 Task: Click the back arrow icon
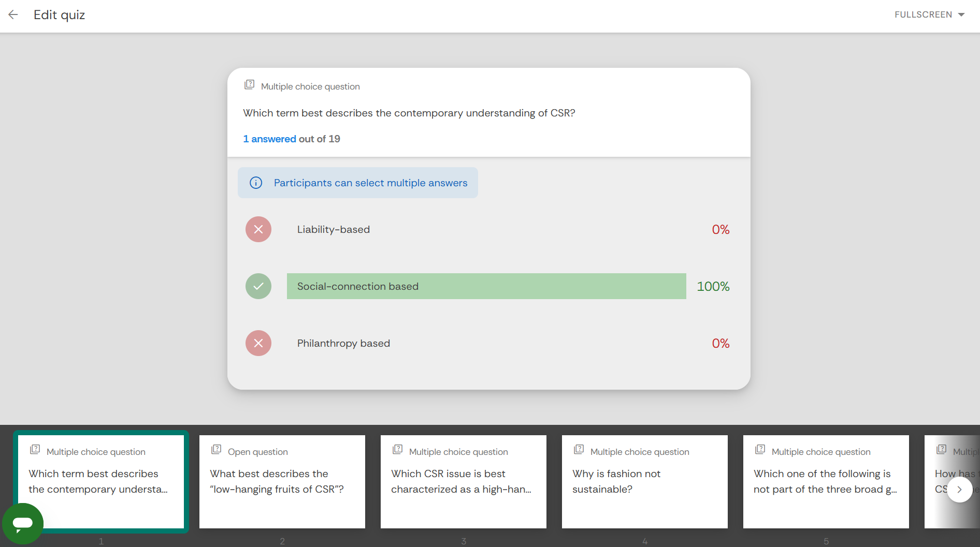click(13, 14)
